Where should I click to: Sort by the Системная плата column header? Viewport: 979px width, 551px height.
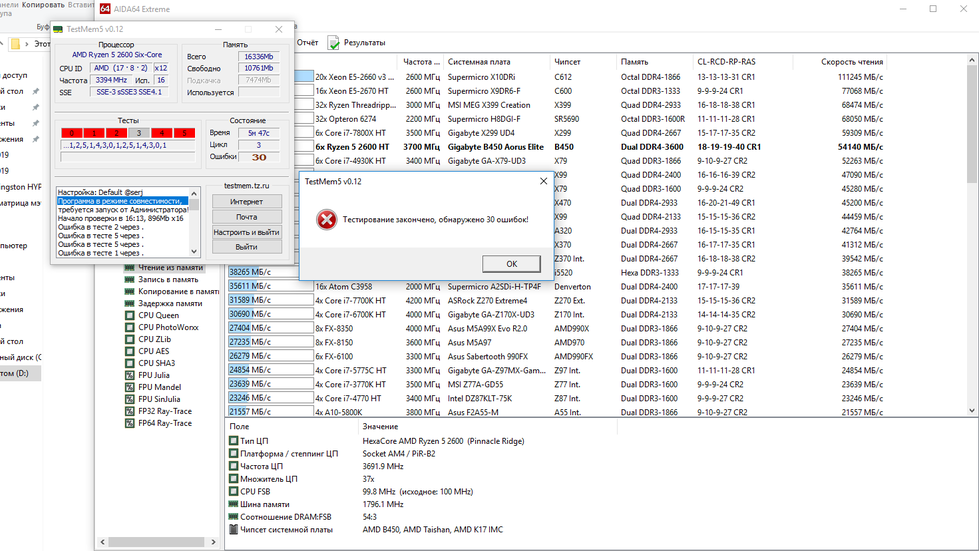click(497, 62)
